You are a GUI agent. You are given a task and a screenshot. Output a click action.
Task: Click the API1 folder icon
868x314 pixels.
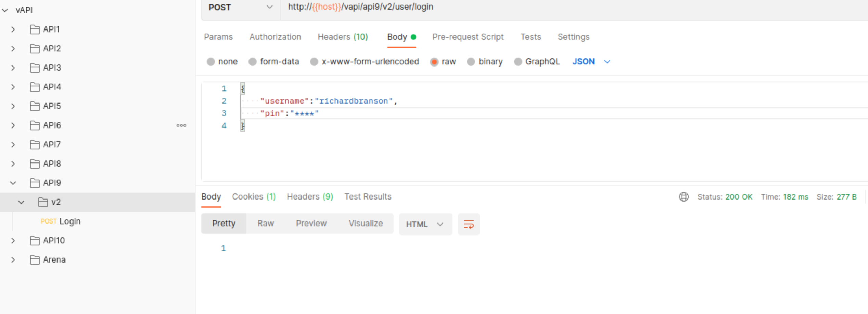click(35, 29)
